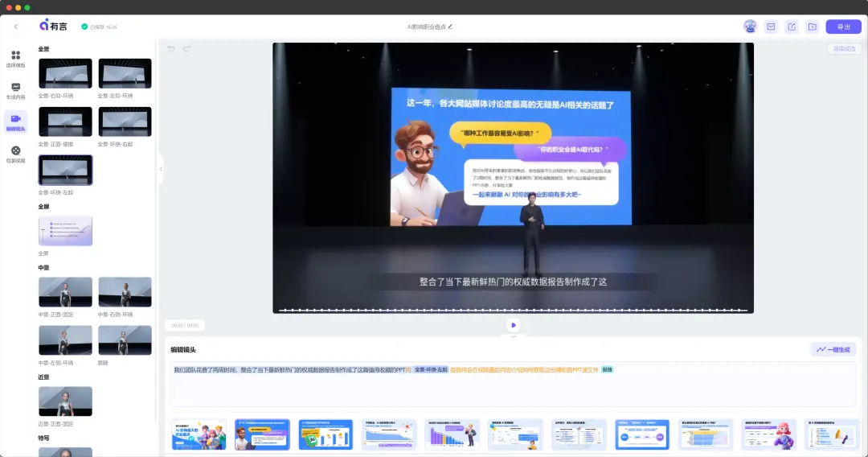Open the 包装视频 sidebar section

click(x=15, y=154)
